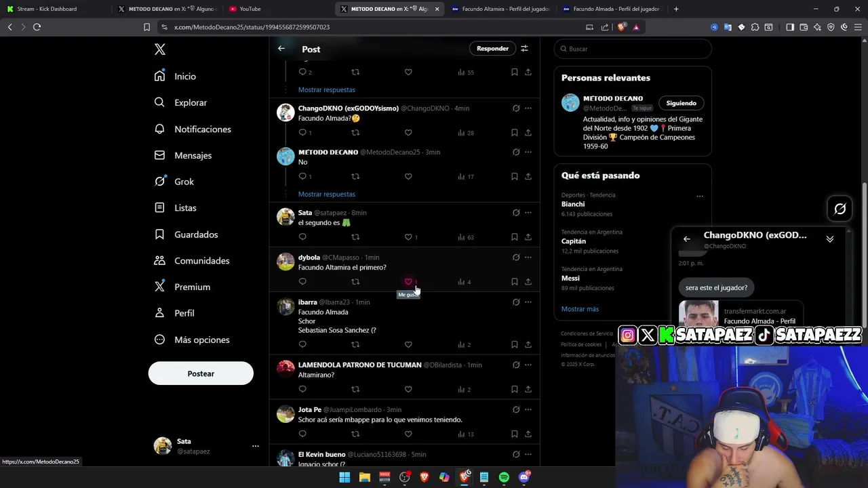Repost ChangoDKNO's 'Facundo Almada?' reply
Screen dimensions: 868x488
tap(355, 133)
